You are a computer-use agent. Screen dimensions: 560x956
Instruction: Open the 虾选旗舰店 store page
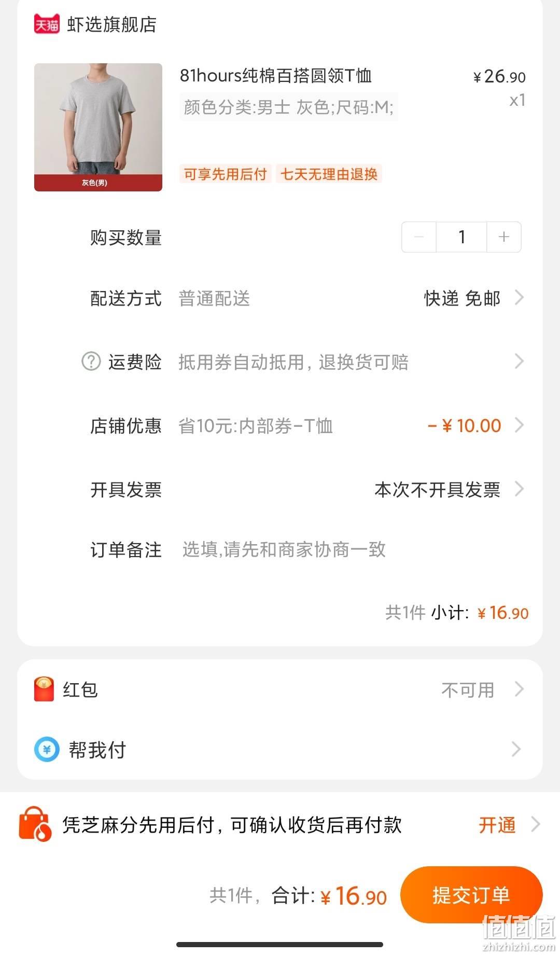pos(111,24)
